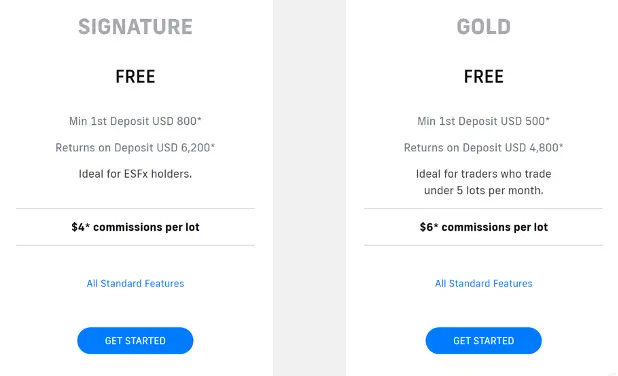Open All Standard Features link for Gold

pos(484,283)
